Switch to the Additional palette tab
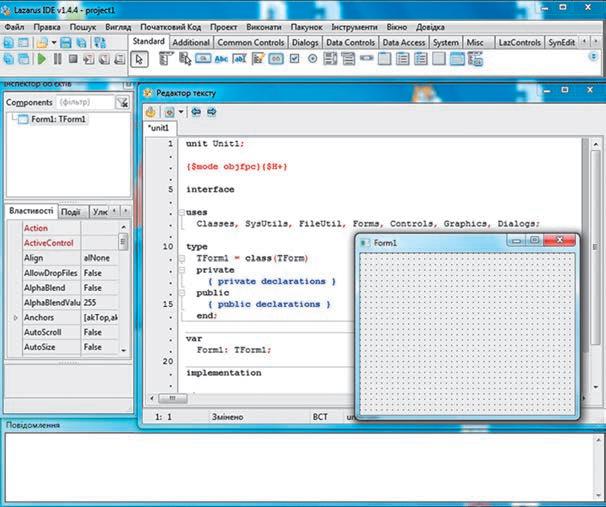606x507 pixels. point(191,43)
